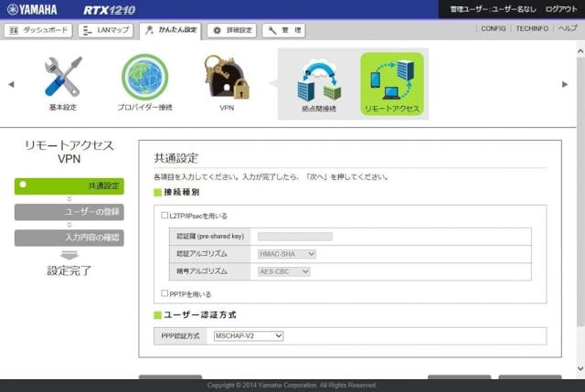The width and height of the screenshot is (585, 392).
Task: Open the 管理 tab
Action: click(x=284, y=30)
